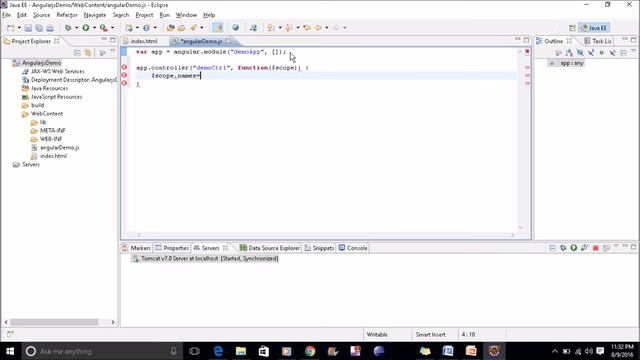Open the Navigate menu
Viewport: 640px width, 360px height.
pos(95,15)
